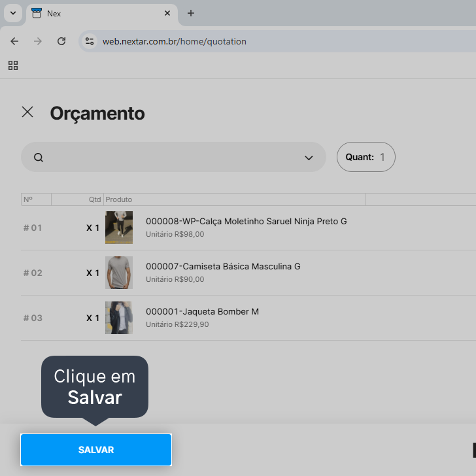This screenshot has width=476, height=476.
Task: Click the Unitário R$98,00 price
Action: point(175,234)
